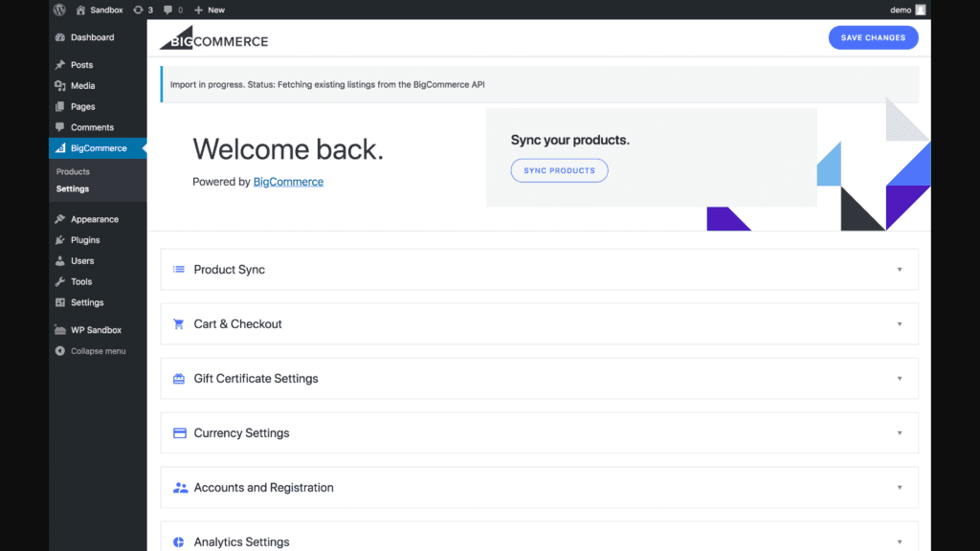Expand Accounts and Registration arrow
Viewport: 980px width, 551px height.
click(x=900, y=487)
